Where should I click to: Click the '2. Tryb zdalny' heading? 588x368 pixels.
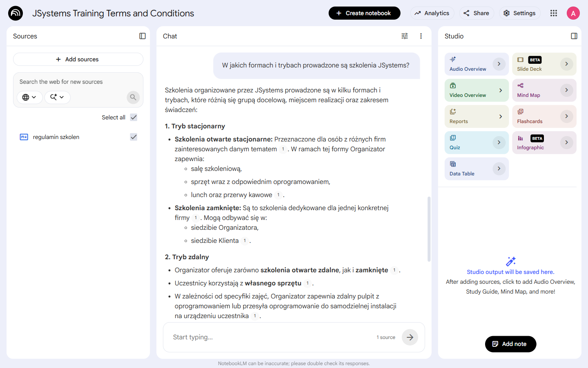click(187, 257)
